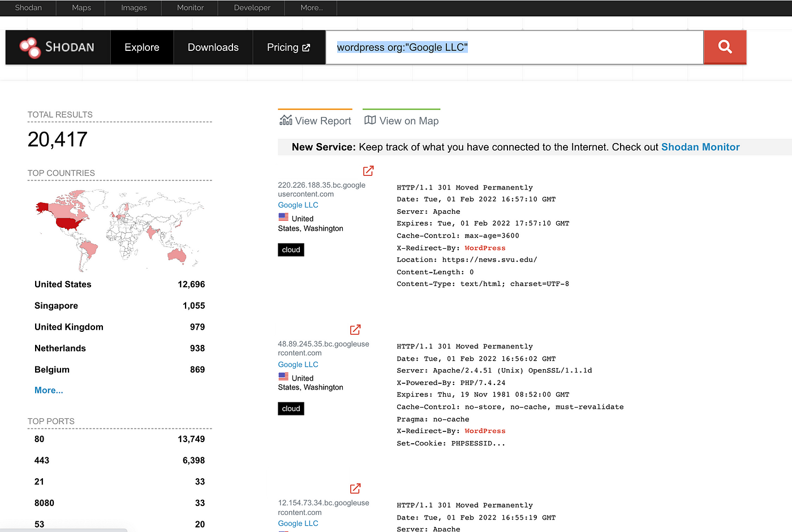Click the Shodan logo
792x532 pixels.
coord(57,47)
